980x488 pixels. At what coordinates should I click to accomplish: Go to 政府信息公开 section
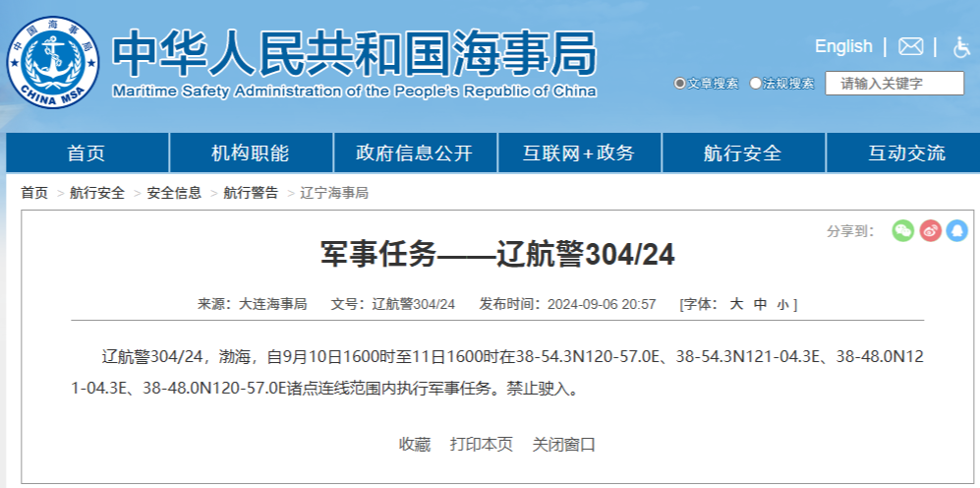pyautogui.click(x=414, y=153)
